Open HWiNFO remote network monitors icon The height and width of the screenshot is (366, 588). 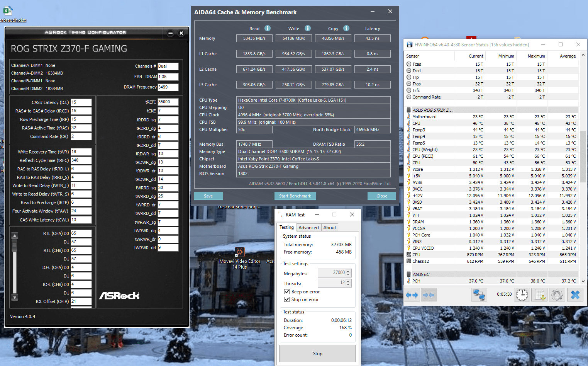click(479, 295)
